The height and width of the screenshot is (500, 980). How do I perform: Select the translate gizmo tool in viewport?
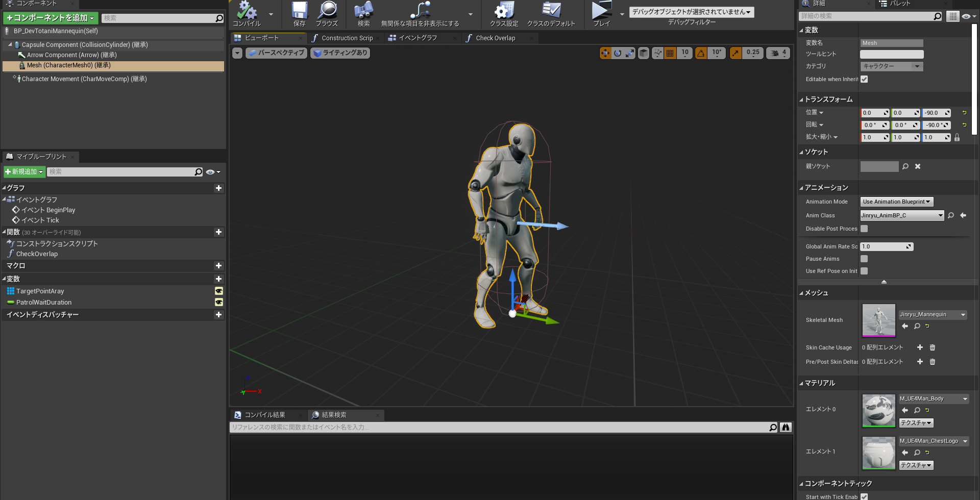pyautogui.click(x=605, y=53)
